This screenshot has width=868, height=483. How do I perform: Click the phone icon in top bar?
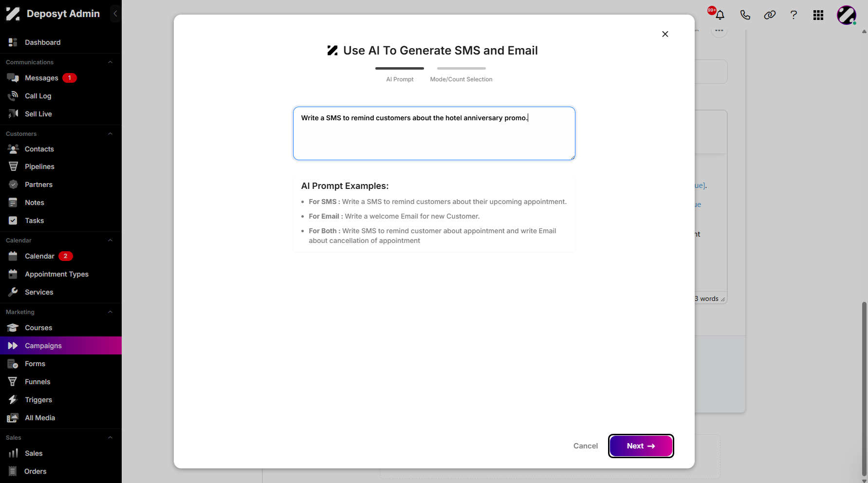coord(745,15)
